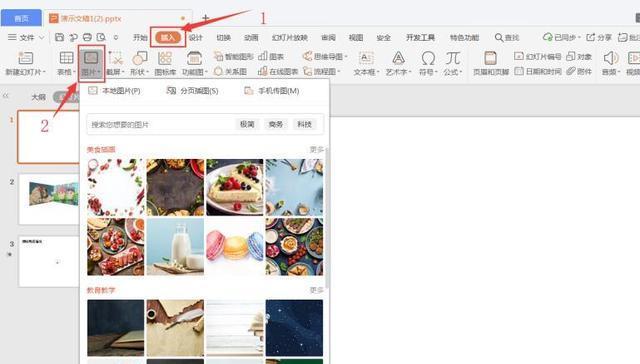
Task: Expand the New Slide (新建幻灯片) dropdown
Action: tap(44, 72)
